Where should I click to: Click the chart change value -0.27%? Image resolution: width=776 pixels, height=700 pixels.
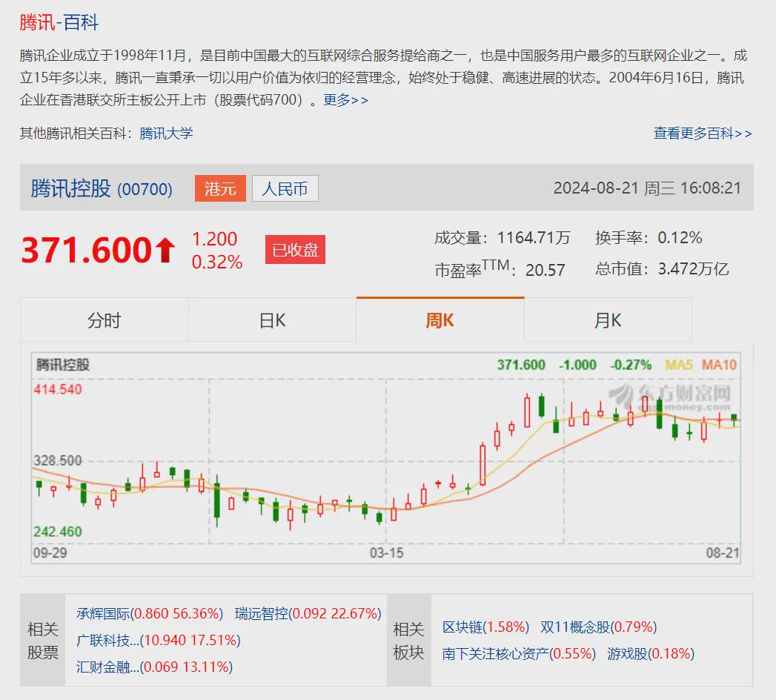point(631,365)
